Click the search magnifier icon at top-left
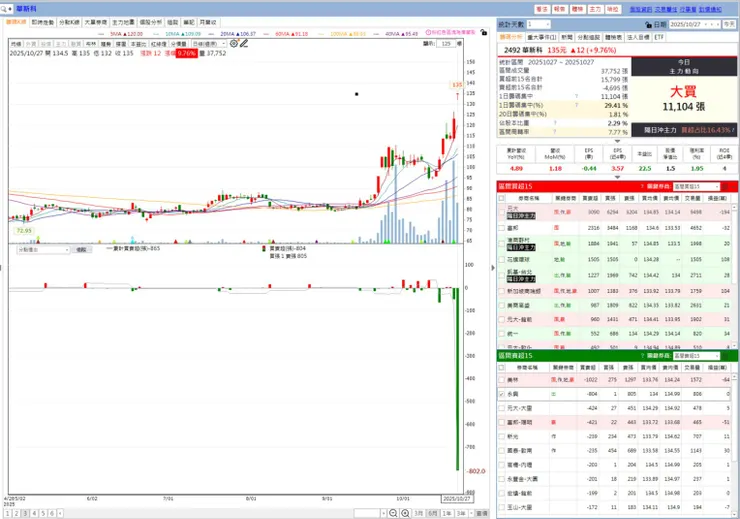 4,9
